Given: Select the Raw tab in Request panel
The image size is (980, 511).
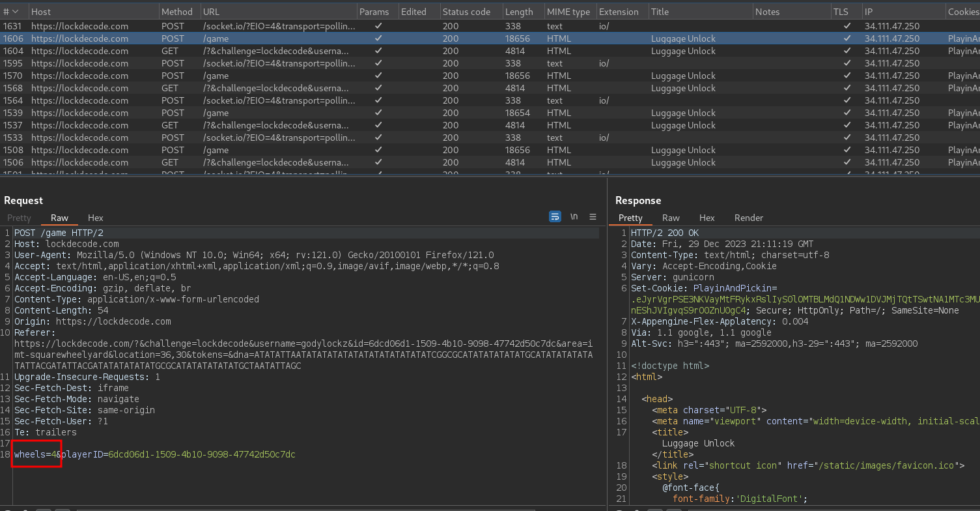Looking at the screenshot, I should (59, 218).
